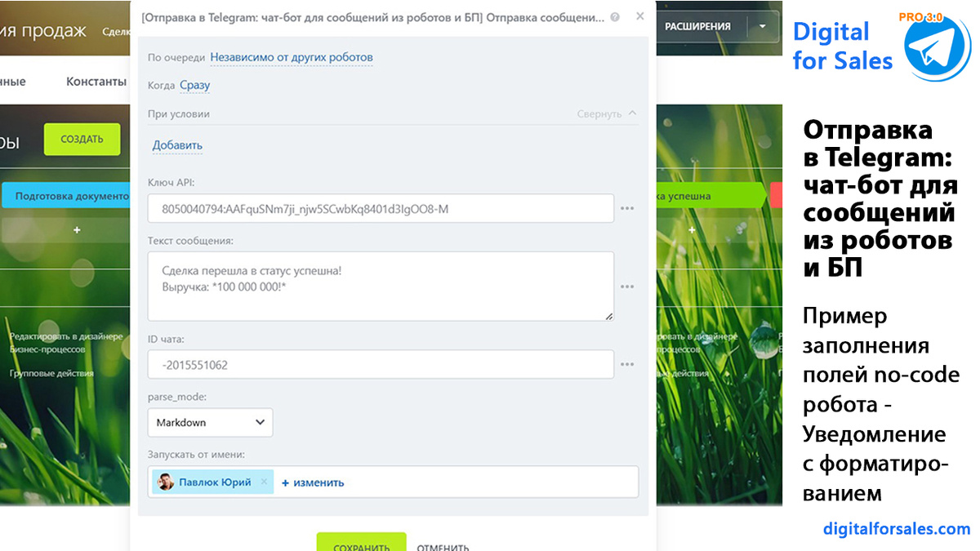Viewport: 980px width, 551px height.
Task: Focus the Ключ API input field
Action: point(381,208)
